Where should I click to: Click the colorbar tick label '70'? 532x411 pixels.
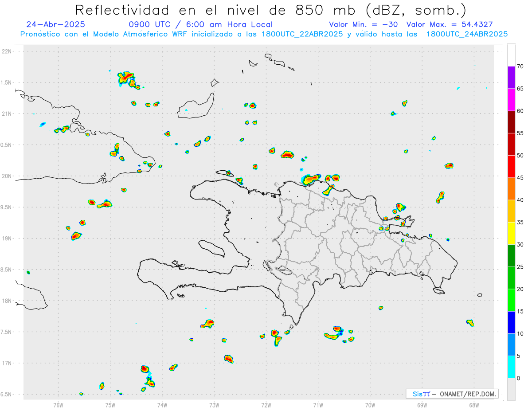click(520, 67)
